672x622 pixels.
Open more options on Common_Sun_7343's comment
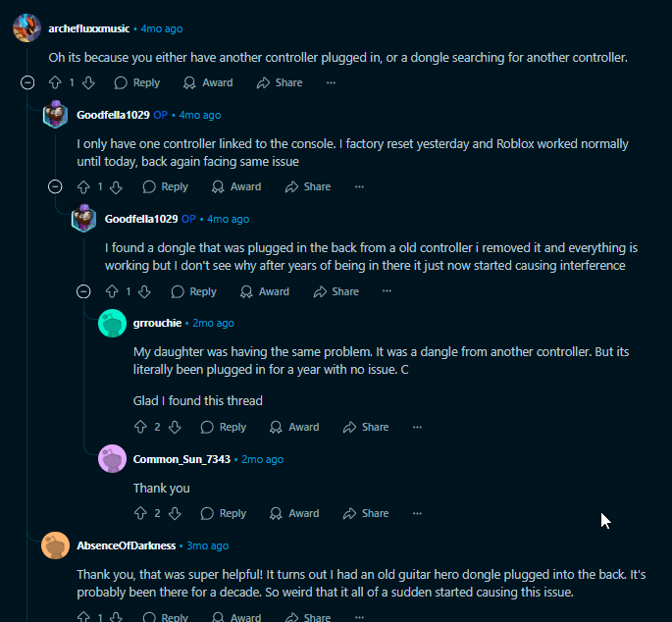pyautogui.click(x=417, y=513)
